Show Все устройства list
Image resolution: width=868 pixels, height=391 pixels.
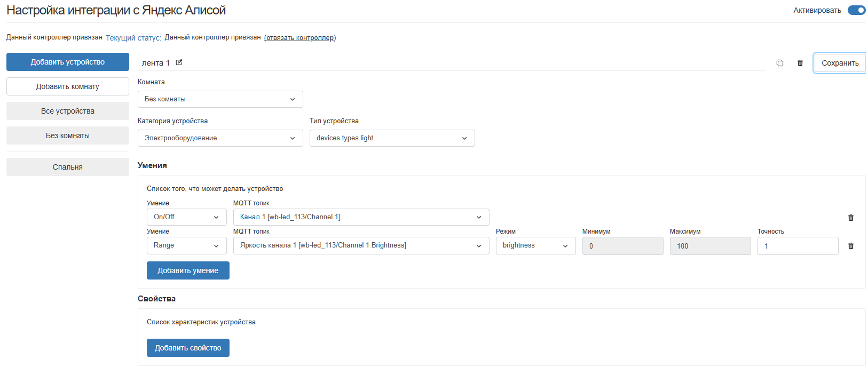pos(68,111)
